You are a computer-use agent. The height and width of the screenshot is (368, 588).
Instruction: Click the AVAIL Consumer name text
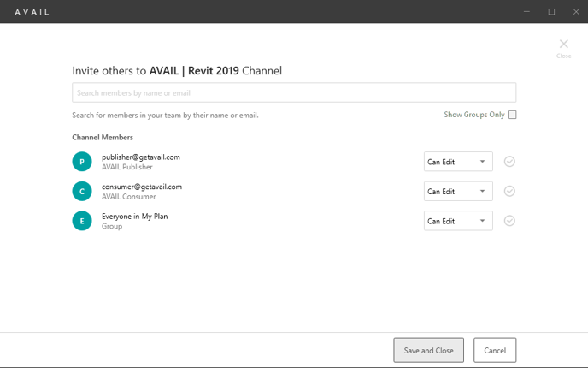pos(128,197)
